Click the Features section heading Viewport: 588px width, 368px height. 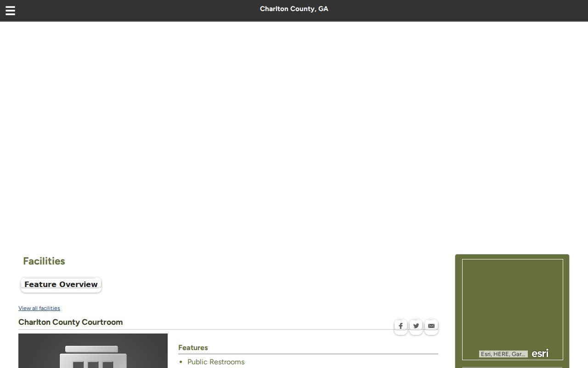click(193, 348)
